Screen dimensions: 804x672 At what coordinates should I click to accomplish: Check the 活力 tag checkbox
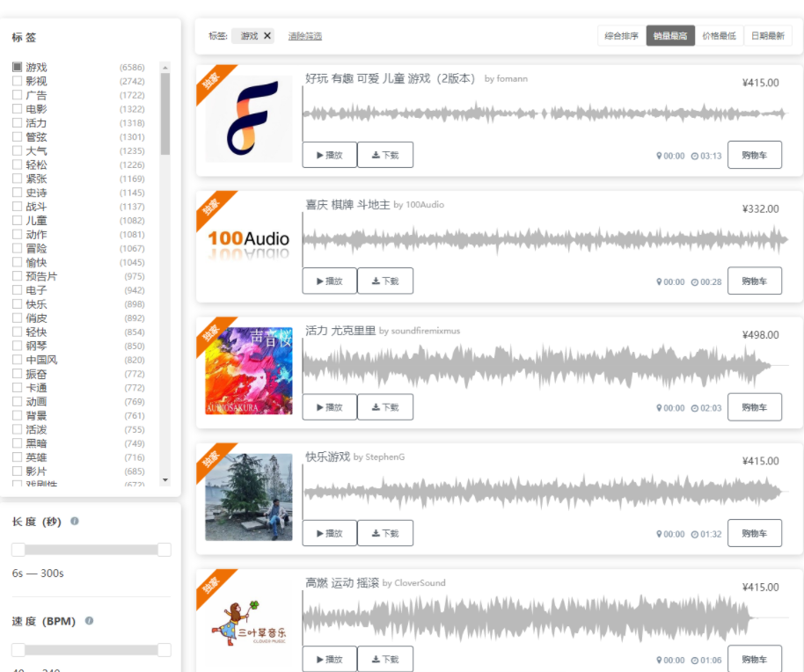[17, 122]
